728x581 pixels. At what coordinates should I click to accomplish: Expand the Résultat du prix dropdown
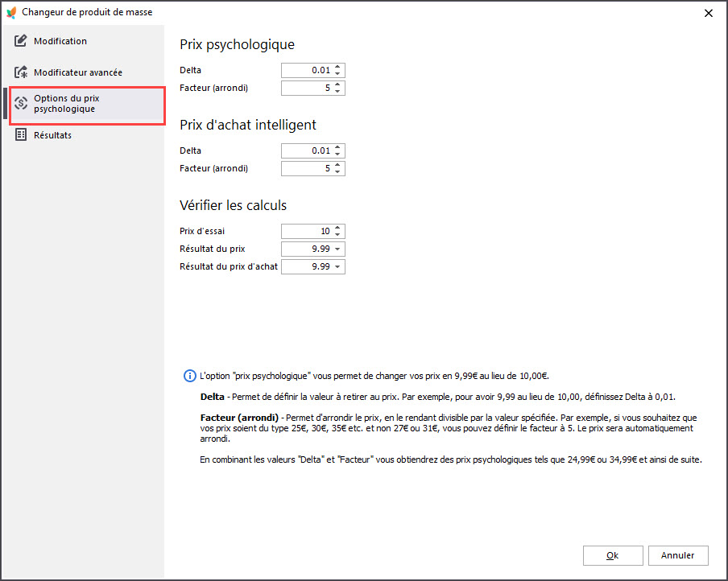click(x=337, y=249)
